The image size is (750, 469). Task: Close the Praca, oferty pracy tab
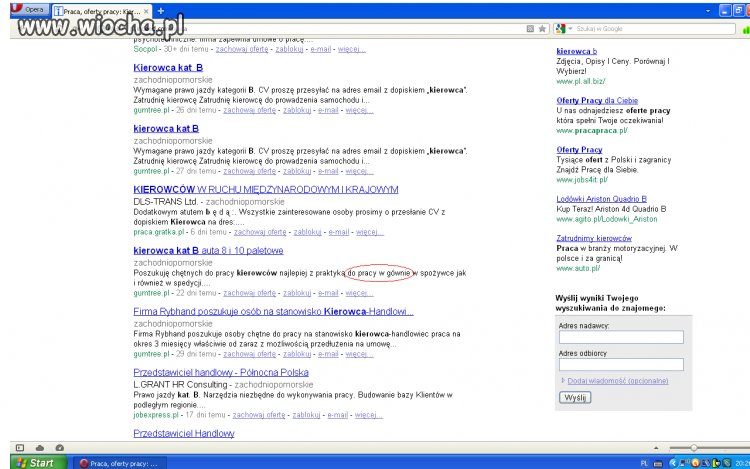click(x=146, y=11)
